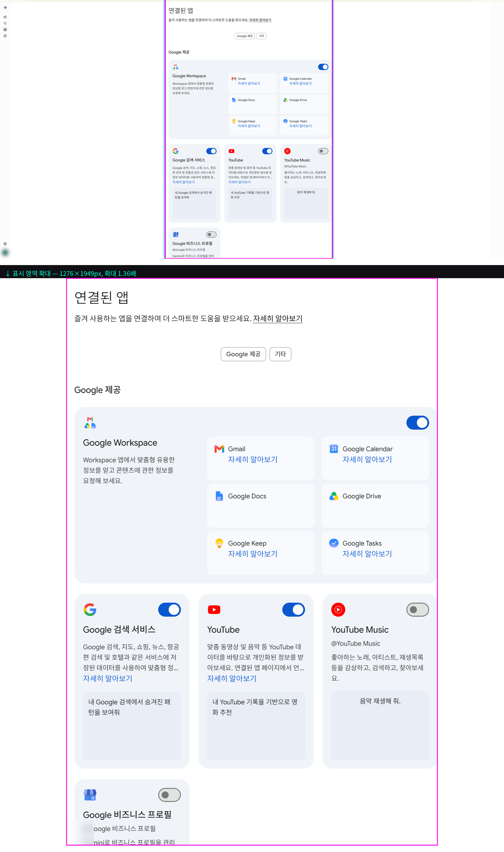Click the YouTube Music icon in the enlarged view
This screenshot has height=852, width=504.
coord(338,610)
